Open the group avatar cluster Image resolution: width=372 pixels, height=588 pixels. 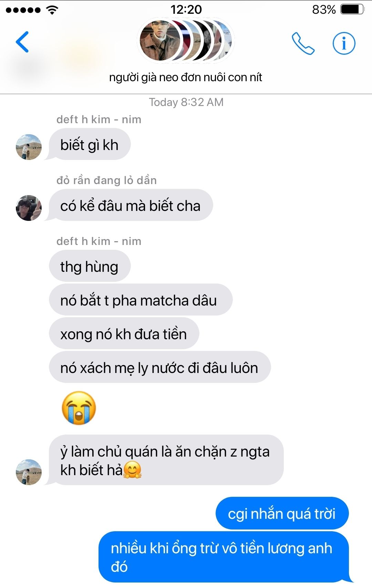186,41
